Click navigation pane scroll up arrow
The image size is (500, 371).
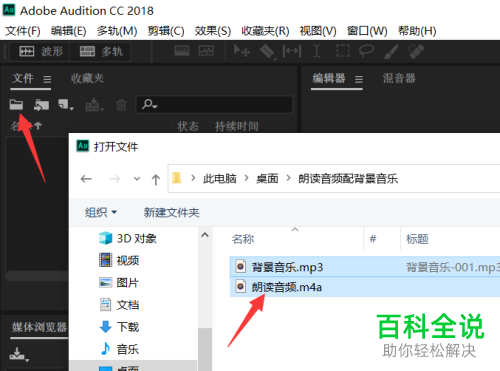pos(205,235)
